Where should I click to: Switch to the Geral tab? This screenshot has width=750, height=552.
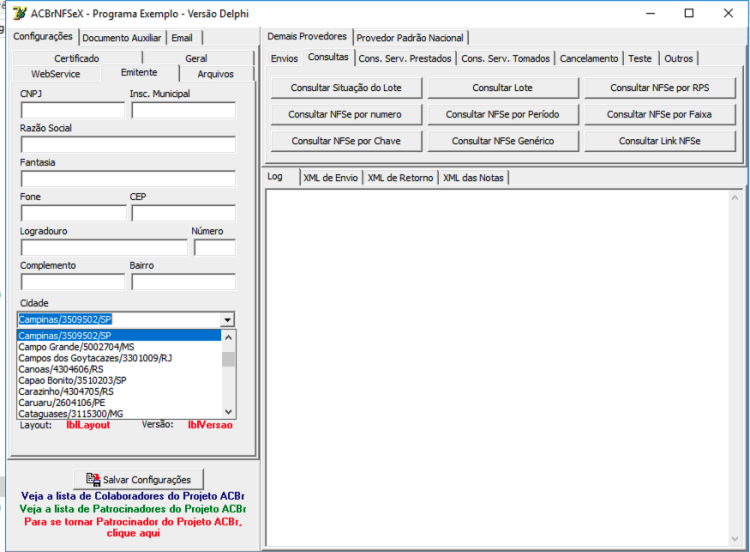coord(196,58)
